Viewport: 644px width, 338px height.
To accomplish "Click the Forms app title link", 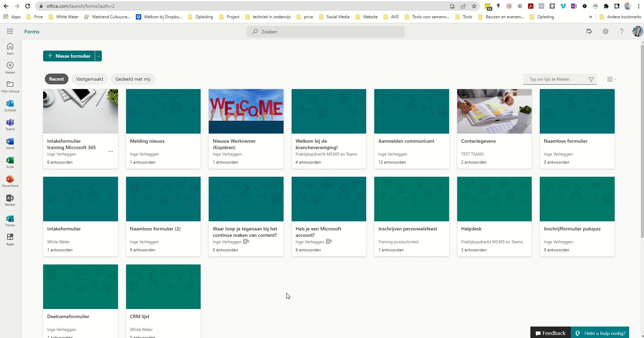I will click(x=32, y=31).
